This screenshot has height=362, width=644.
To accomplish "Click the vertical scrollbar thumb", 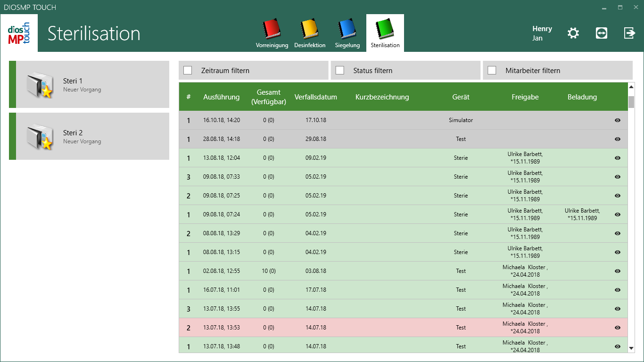I will pyautogui.click(x=631, y=102).
